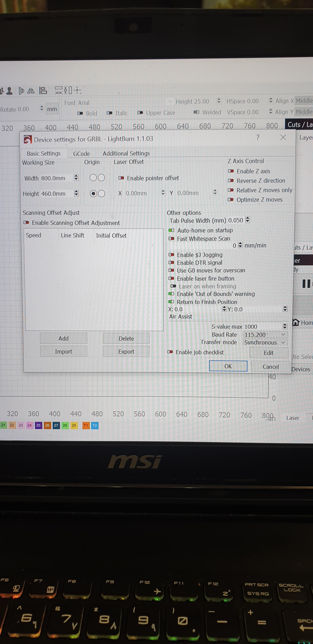
Task: Switch to GCode tab
Action: pos(82,154)
